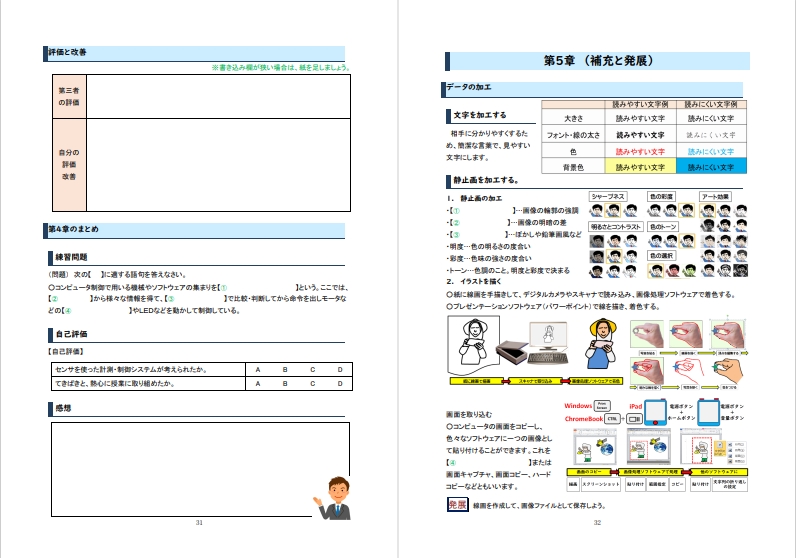
Task: Click the red 読みやすい文字 text cell
Action: pos(640,151)
